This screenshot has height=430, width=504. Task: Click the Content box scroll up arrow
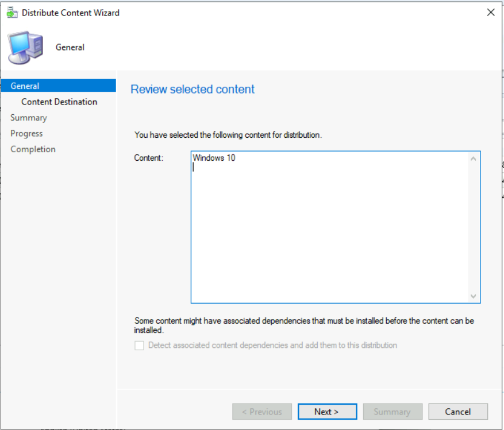pyautogui.click(x=473, y=158)
